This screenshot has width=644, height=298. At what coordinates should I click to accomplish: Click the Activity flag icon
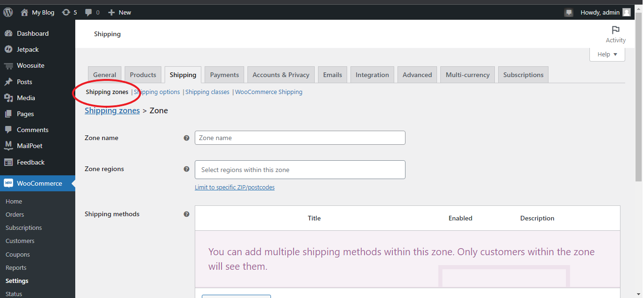click(x=615, y=30)
